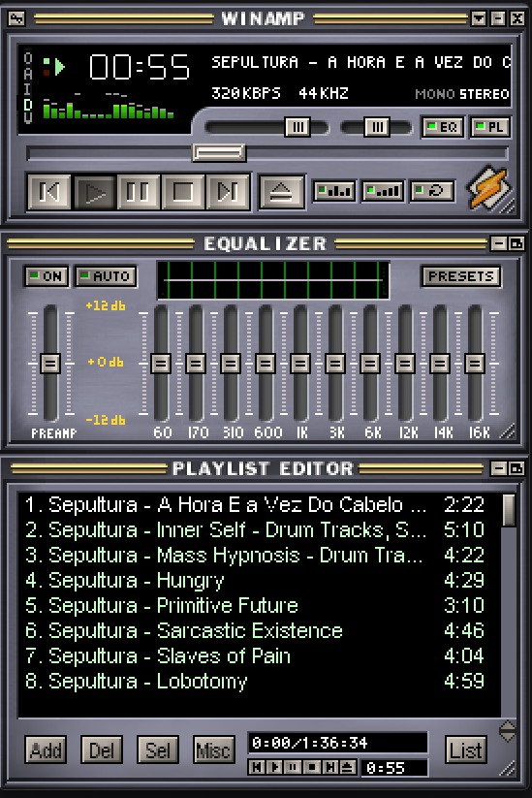Screen dimensions: 532x798
Task: Go to previous track in main transport
Action: (49, 192)
